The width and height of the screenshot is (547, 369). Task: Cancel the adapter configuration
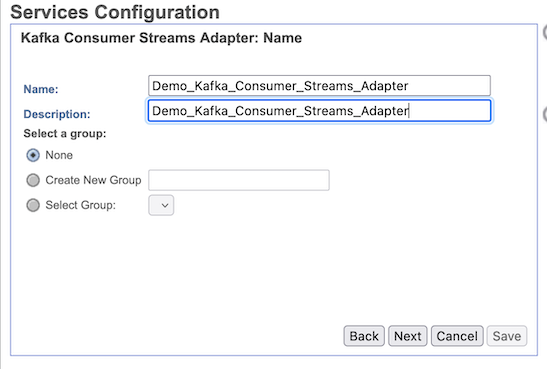point(457,336)
